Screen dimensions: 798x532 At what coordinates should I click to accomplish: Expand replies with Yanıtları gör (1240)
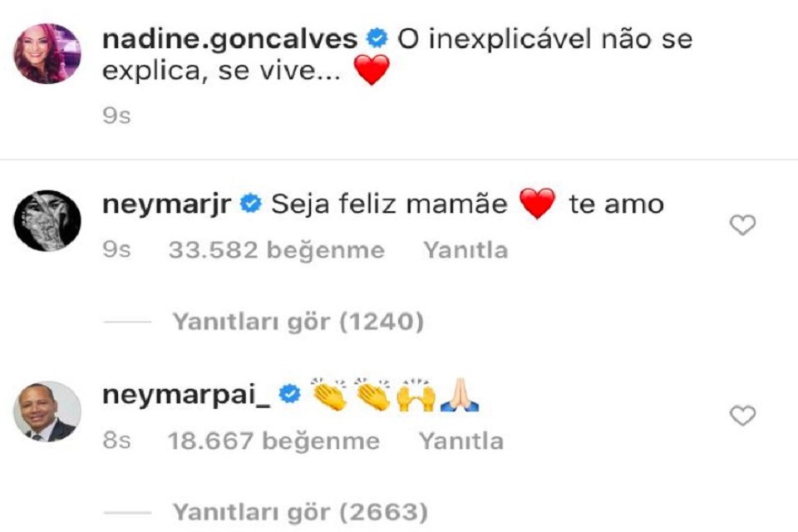click(x=298, y=322)
